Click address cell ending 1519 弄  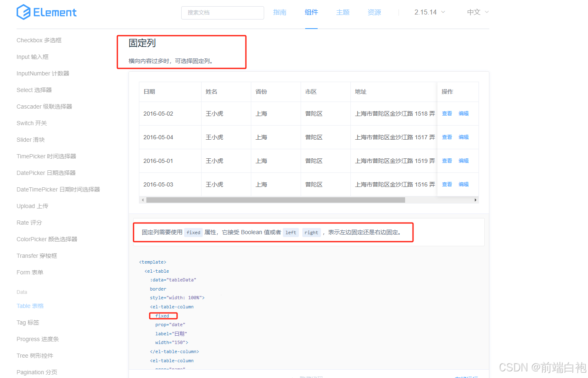[395, 161]
